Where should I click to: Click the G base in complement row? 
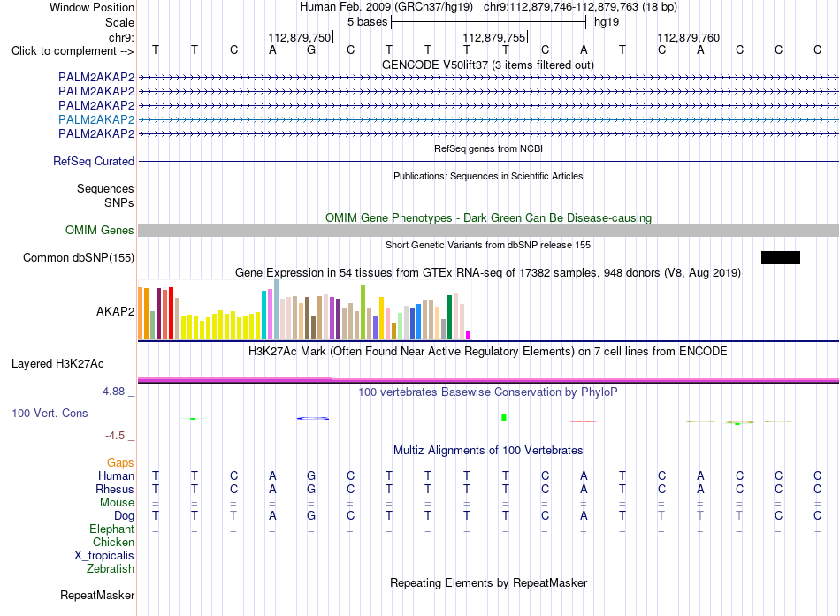pos(311,50)
